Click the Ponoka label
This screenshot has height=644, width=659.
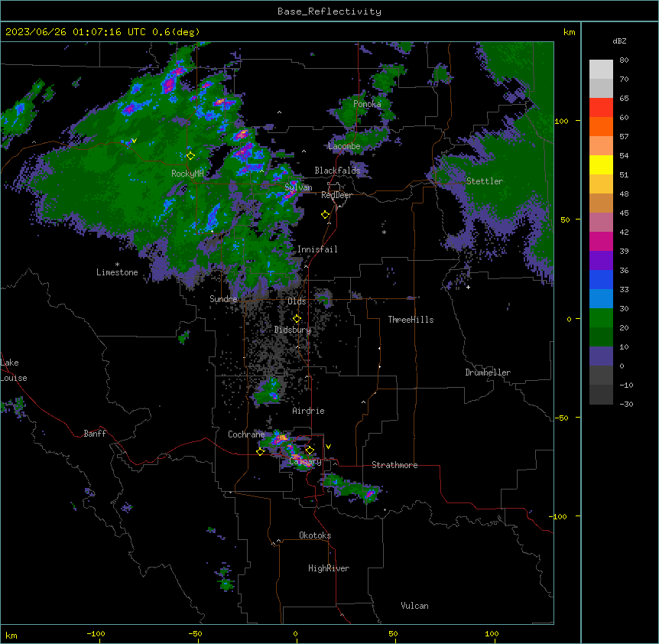[367, 104]
